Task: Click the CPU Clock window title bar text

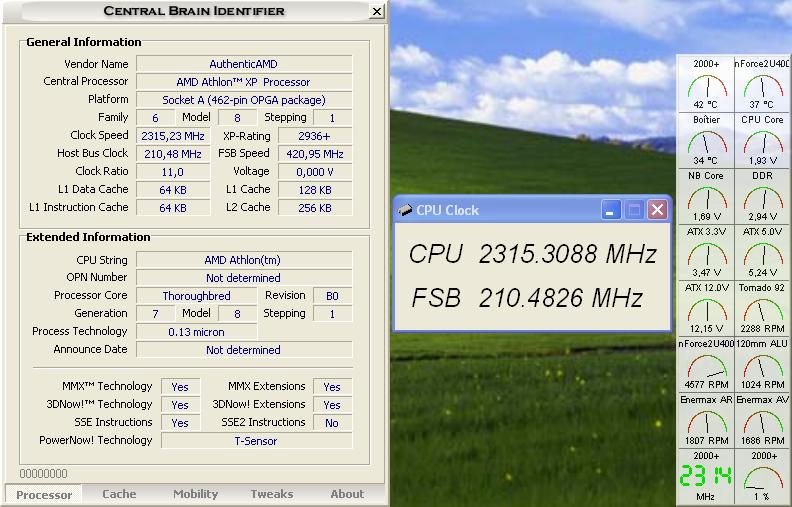Action: tap(448, 210)
